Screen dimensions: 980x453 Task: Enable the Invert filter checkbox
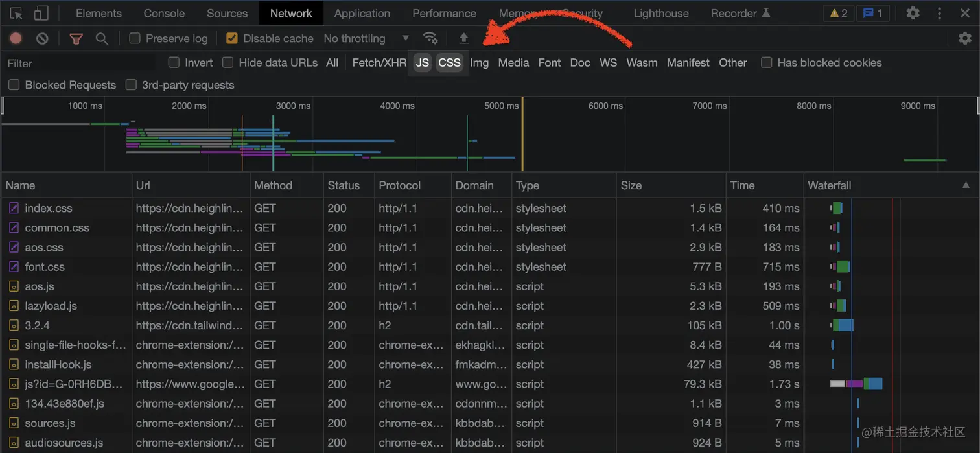coord(174,62)
